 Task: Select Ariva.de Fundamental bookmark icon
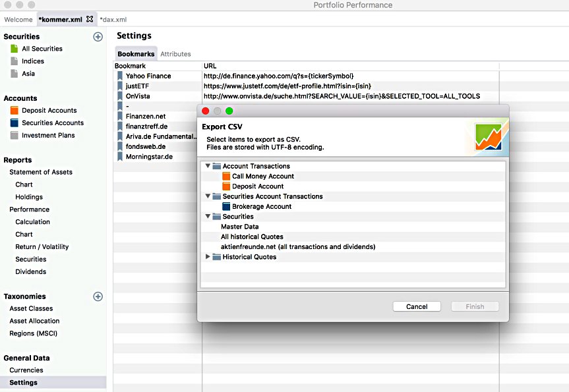(x=120, y=136)
